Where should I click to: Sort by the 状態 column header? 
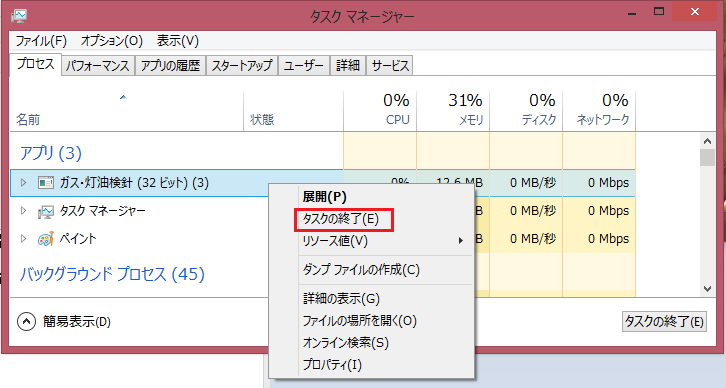click(x=293, y=111)
